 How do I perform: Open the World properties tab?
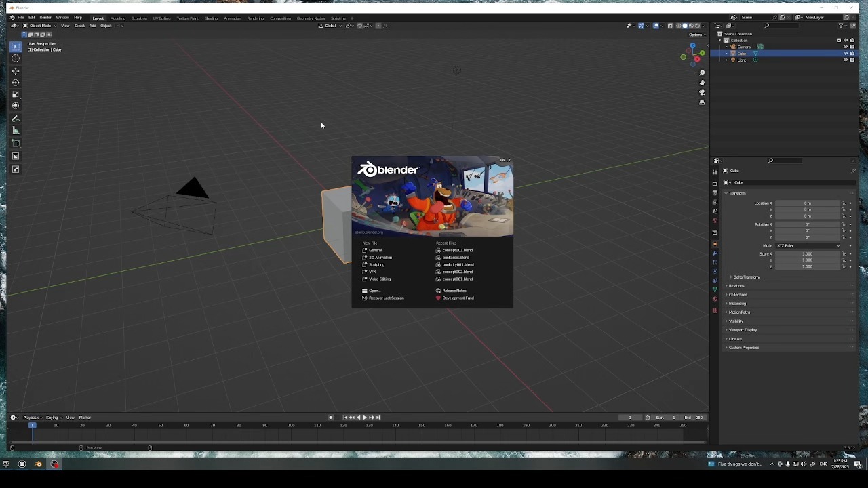(715, 221)
